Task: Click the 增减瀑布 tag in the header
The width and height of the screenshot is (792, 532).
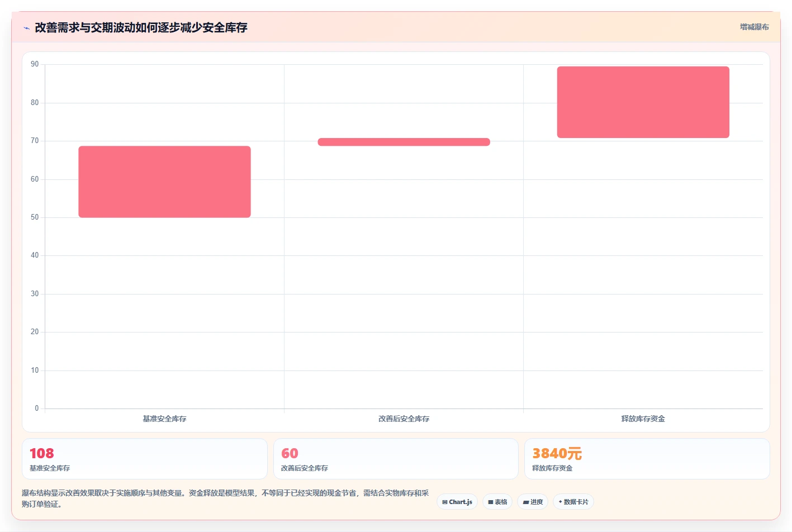Action: [x=754, y=27]
